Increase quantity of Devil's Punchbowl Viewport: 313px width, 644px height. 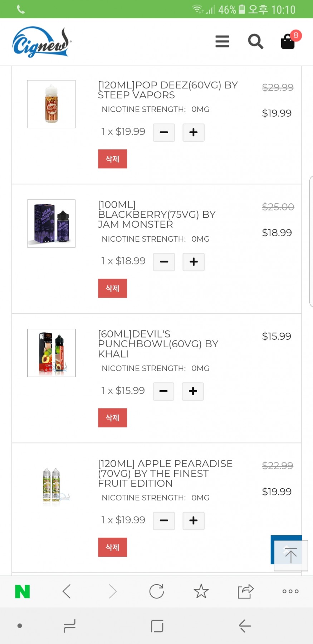(x=193, y=391)
